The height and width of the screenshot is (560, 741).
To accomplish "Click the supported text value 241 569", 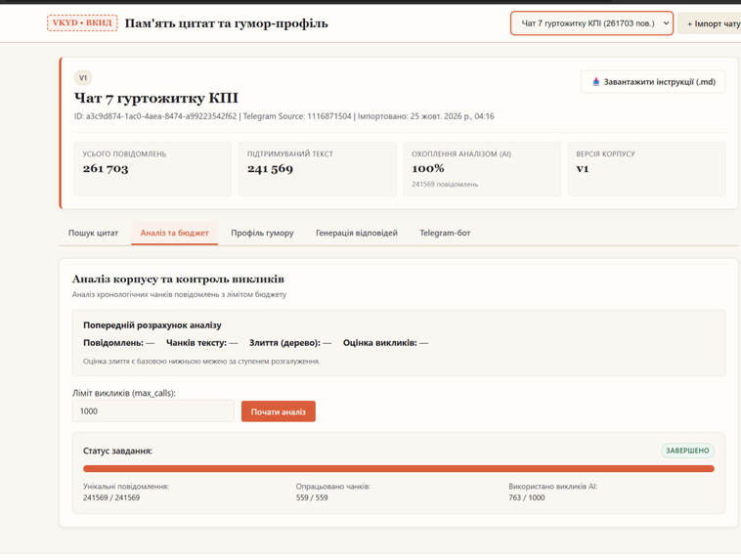I will (270, 168).
